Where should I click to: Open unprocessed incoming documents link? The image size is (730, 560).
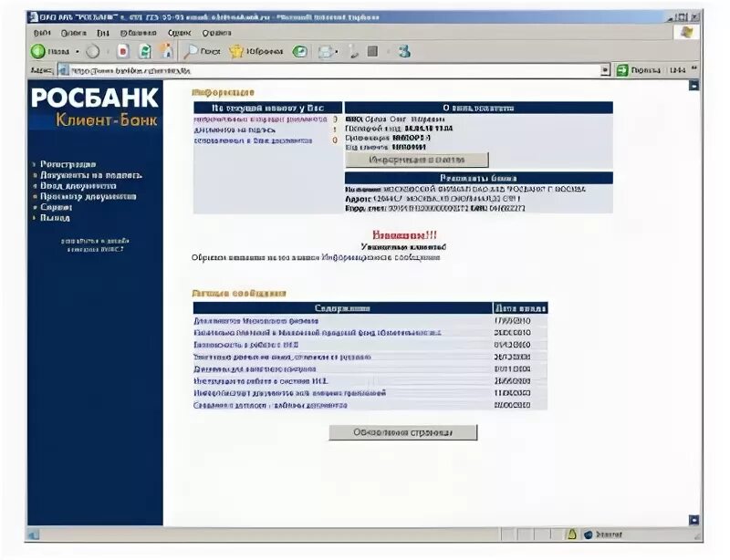click(260, 119)
